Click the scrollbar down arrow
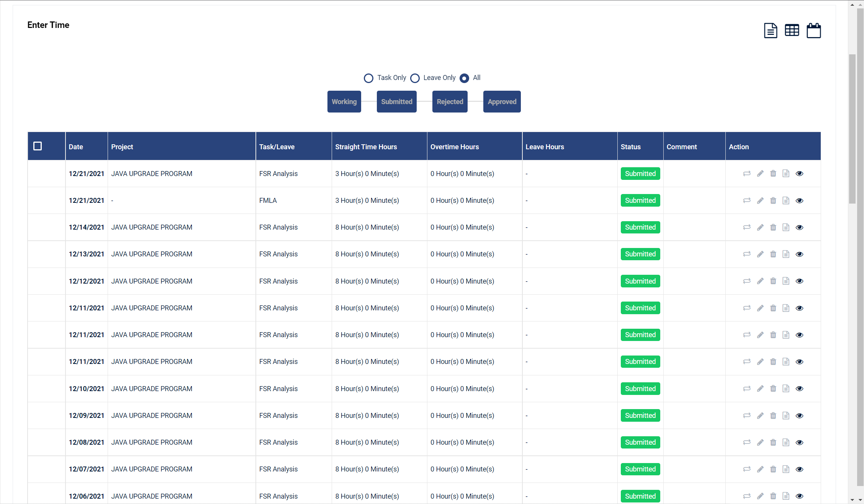The width and height of the screenshot is (864, 504). (852, 500)
